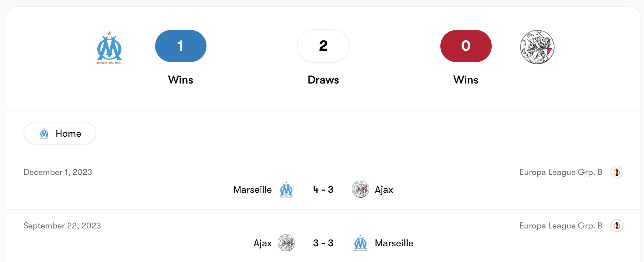Click the large Marseille crest at top
This screenshot has width=644, height=262.
click(109, 47)
